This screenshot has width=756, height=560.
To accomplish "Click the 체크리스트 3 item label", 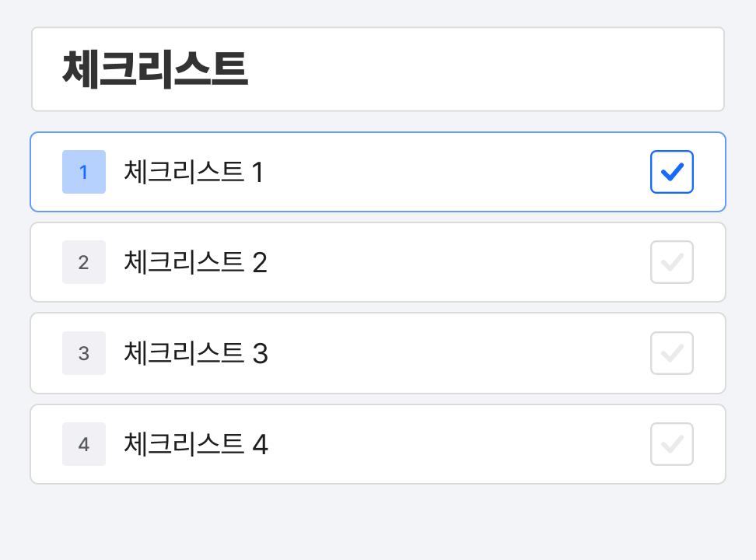I will (195, 354).
